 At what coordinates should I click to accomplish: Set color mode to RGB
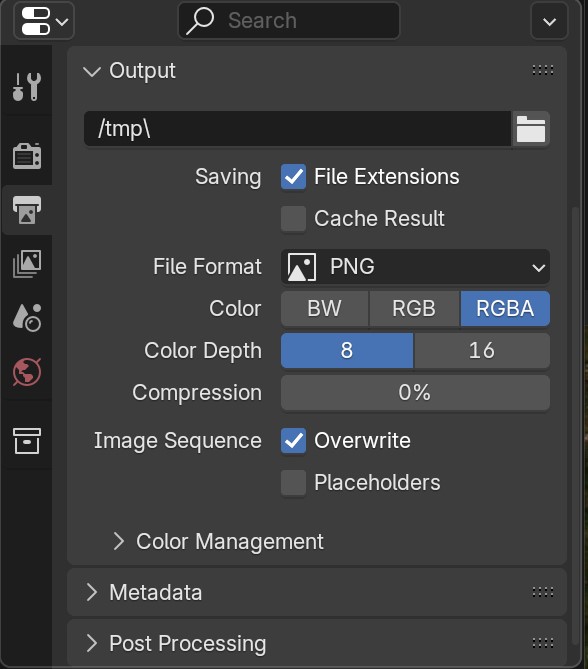point(414,308)
